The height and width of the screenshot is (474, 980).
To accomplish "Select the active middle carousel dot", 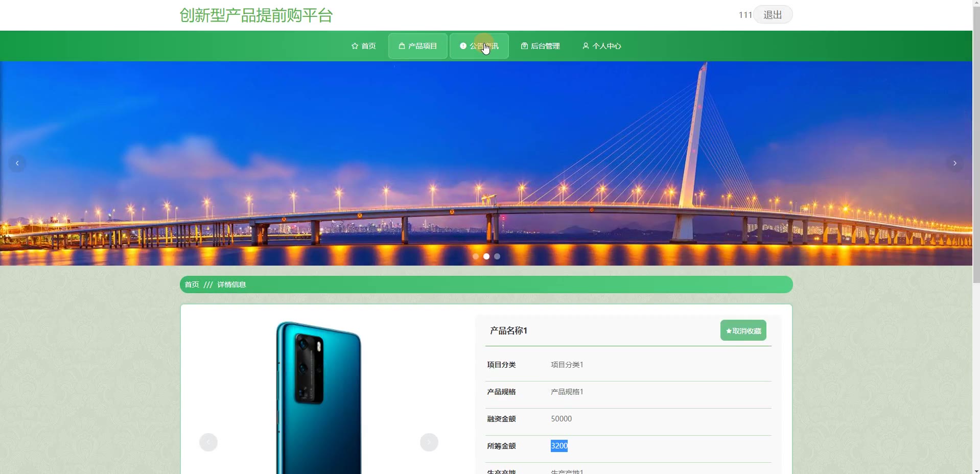I will point(486,256).
